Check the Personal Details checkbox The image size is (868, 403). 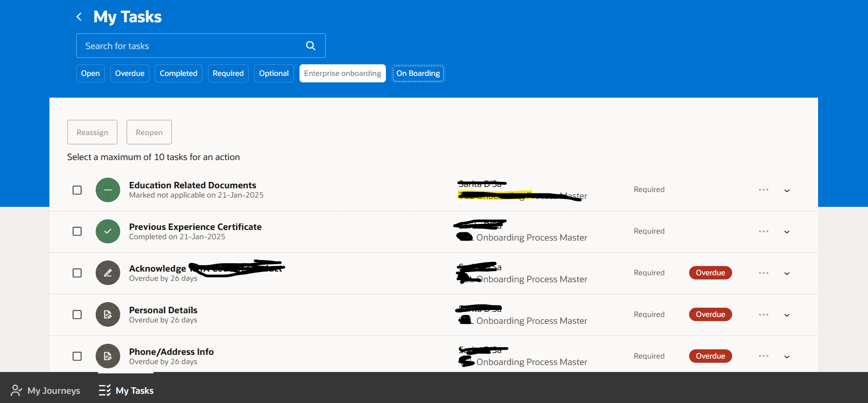click(77, 315)
